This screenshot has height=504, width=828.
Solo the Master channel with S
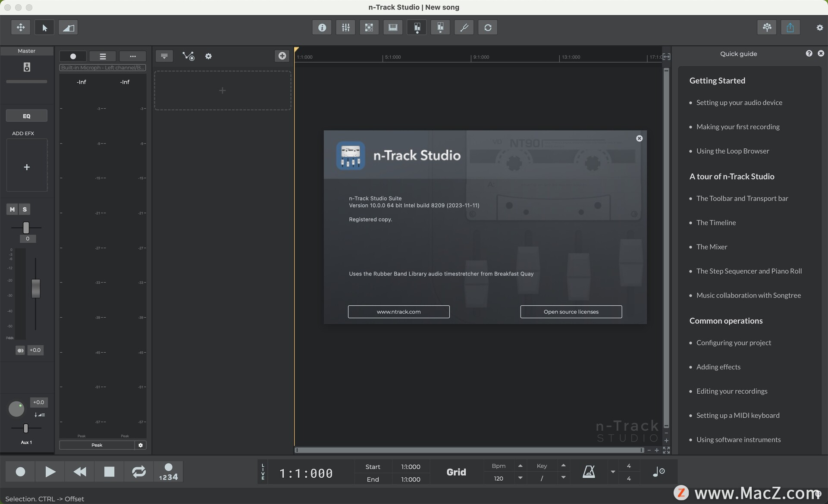tap(25, 210)
